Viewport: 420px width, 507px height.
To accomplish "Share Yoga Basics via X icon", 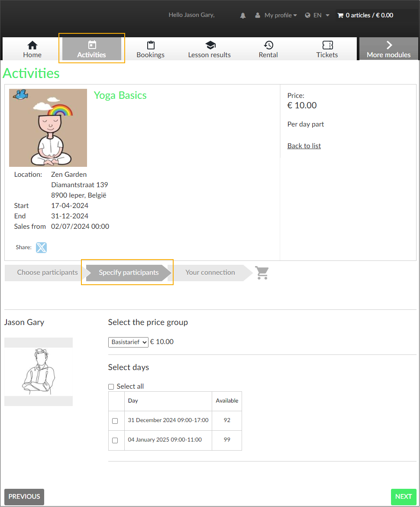I will [41, 247].
